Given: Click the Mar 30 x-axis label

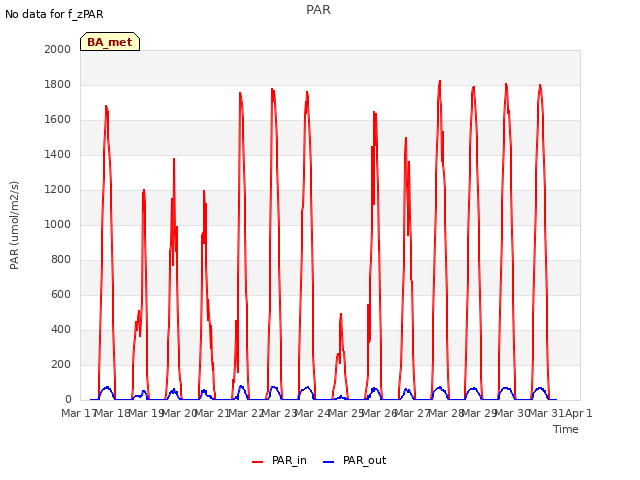Looking at the screenshot, I should click(512, 413).
